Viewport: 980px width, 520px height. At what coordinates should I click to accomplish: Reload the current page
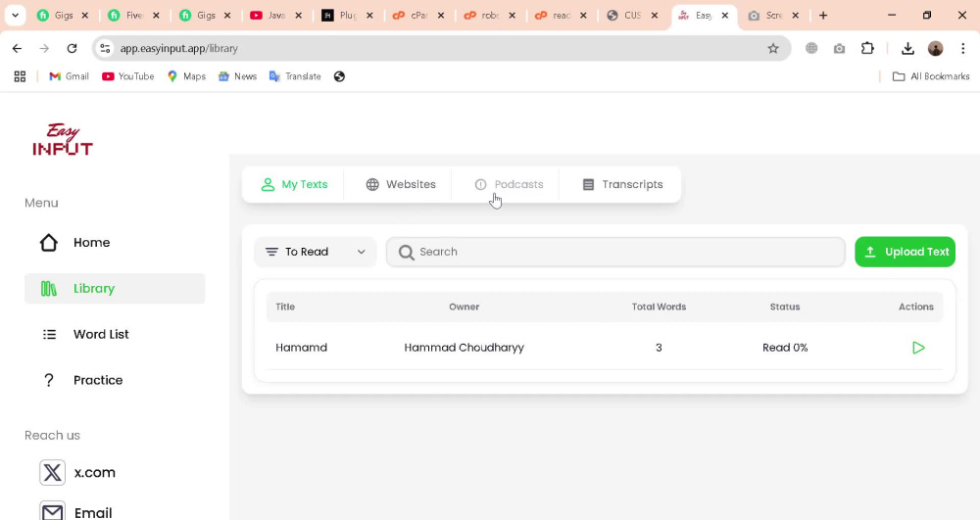[72, 48]
